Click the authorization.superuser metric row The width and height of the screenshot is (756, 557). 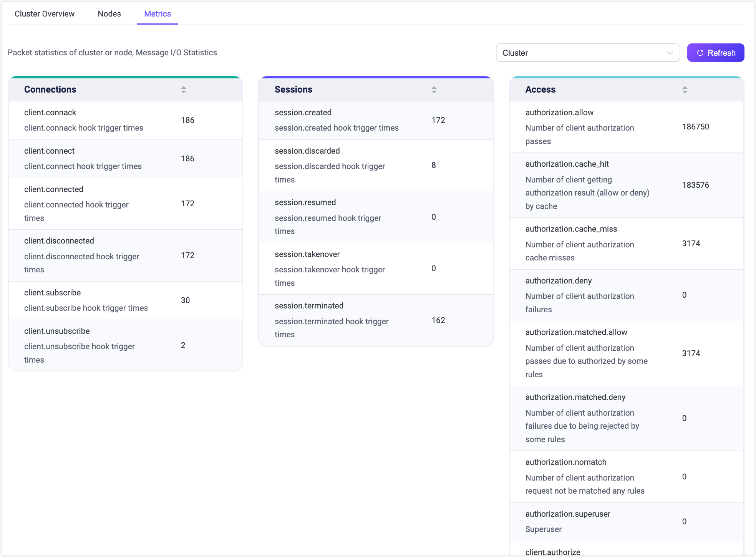click(626, 521)
